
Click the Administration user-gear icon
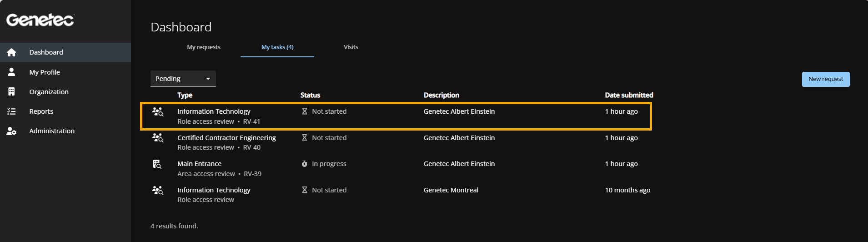tap(11, 131)
